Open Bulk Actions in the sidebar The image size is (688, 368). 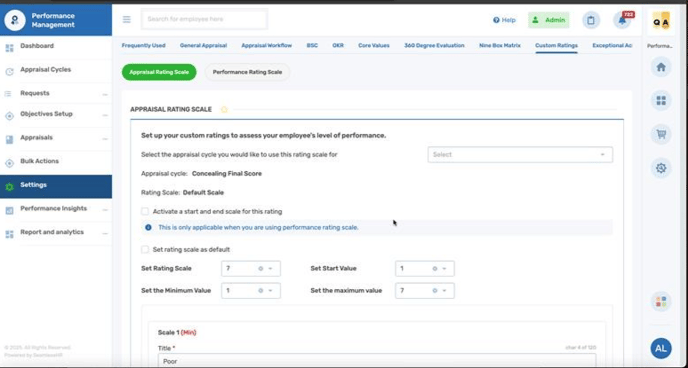coord(39,161)
